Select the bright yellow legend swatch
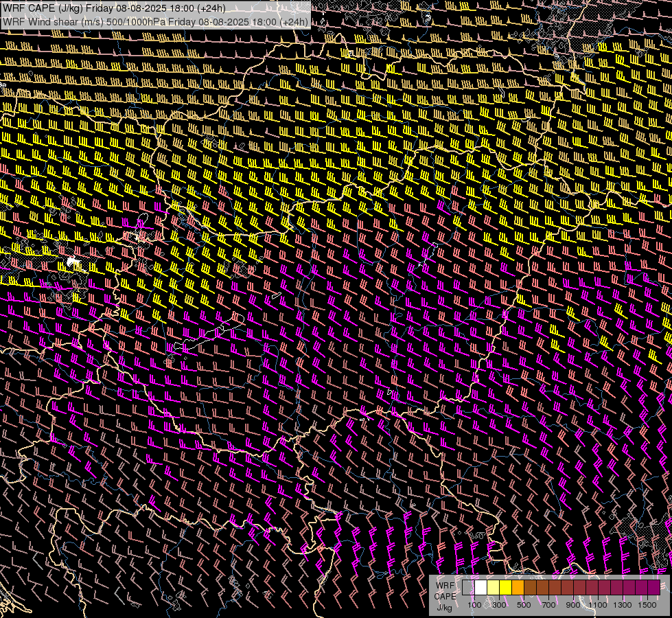Screen dimensions: 672x618 click(506, 587)
